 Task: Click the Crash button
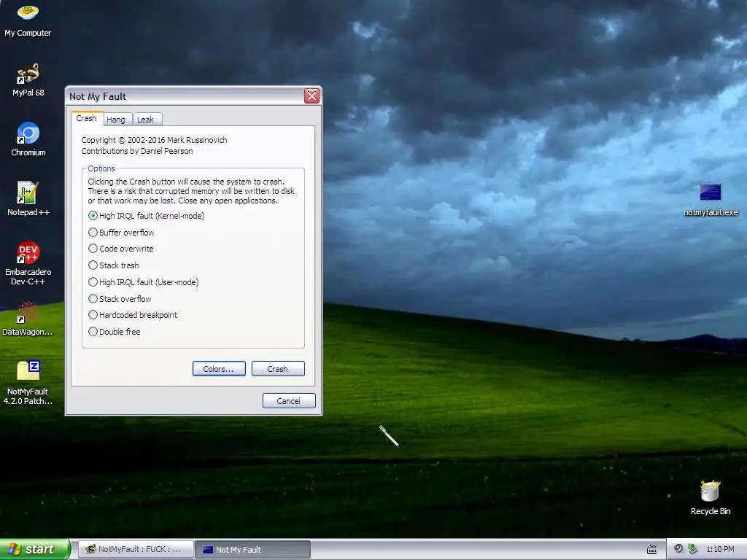click(x=278, y=368)
